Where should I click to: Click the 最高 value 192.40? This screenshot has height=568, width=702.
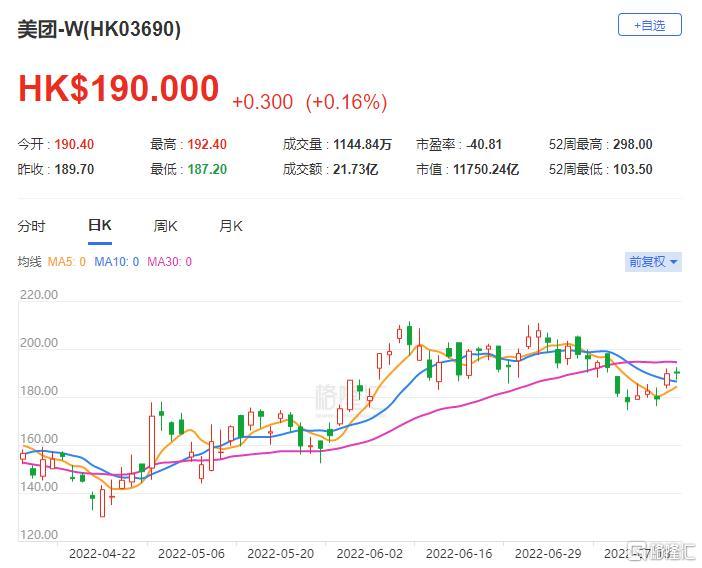point(207,144)
